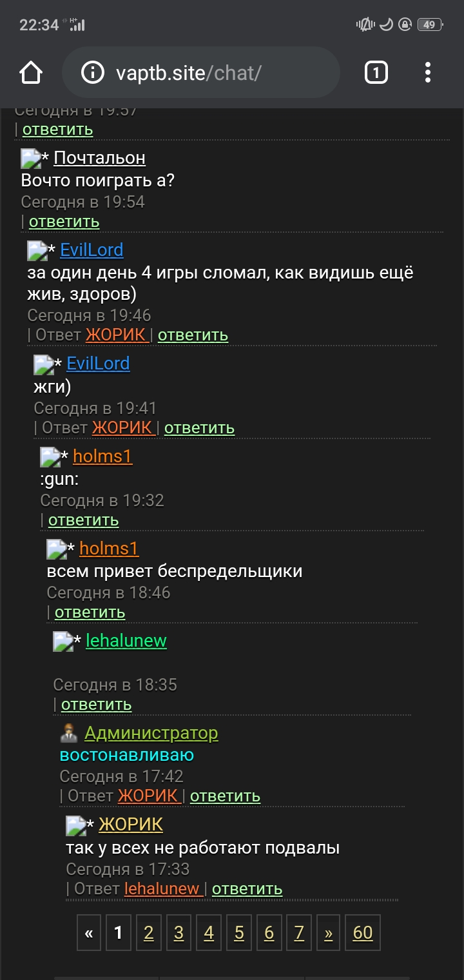
Task: Tap the browser home icon
Action: tap(31, 73)
